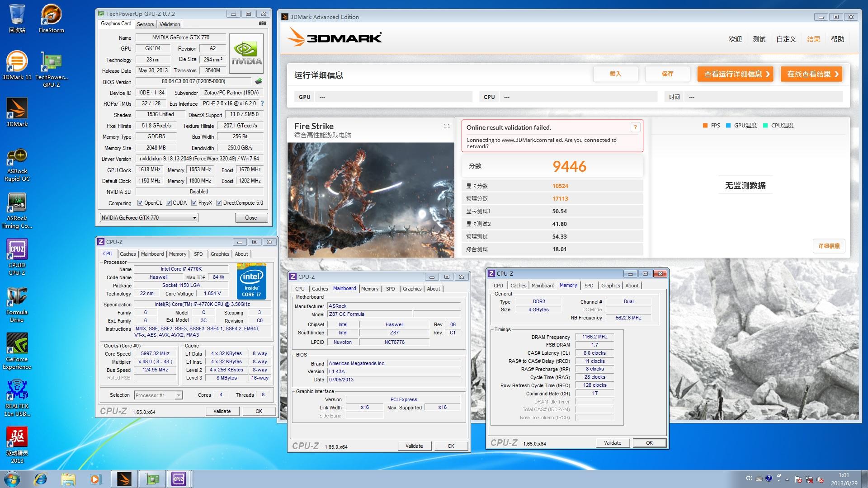This screenshot has height=488, width=868.
Task: Click OK in the CPU-Z Mainboard window
Action: coord(451,446)
